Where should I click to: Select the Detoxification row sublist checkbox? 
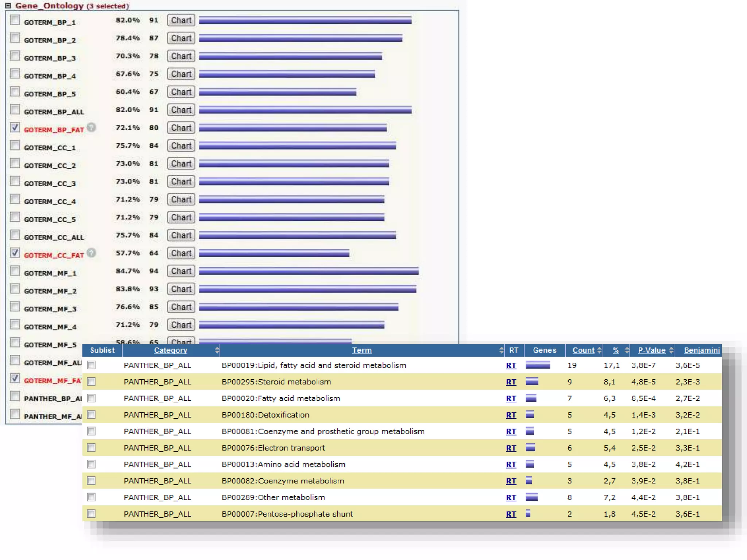coord(91,415)
